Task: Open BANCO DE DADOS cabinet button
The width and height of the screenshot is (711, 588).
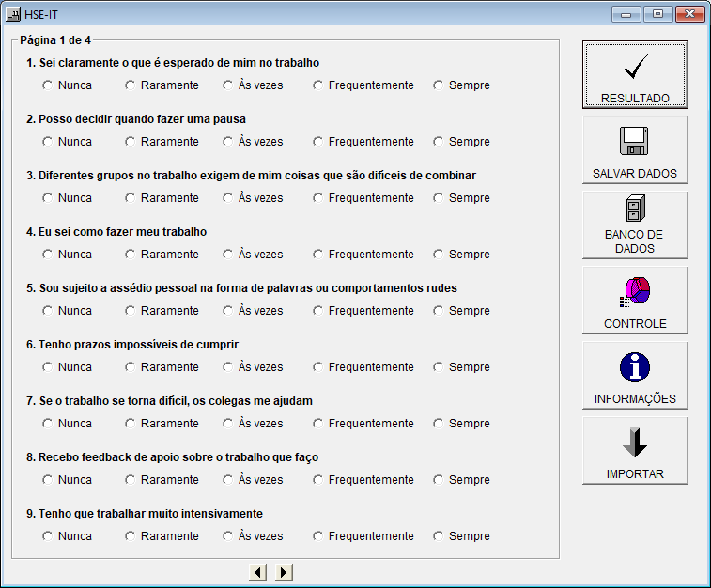Action: pos(635,224)
